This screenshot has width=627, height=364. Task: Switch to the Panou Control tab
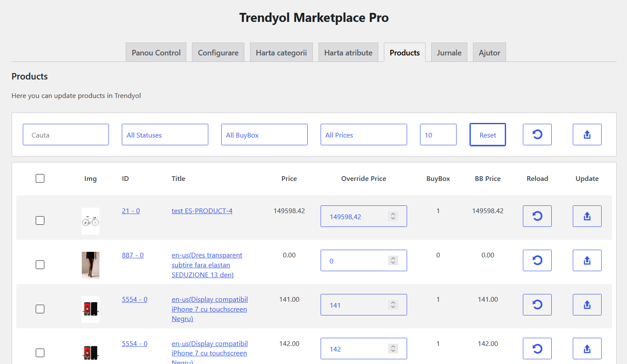point(156,52)
